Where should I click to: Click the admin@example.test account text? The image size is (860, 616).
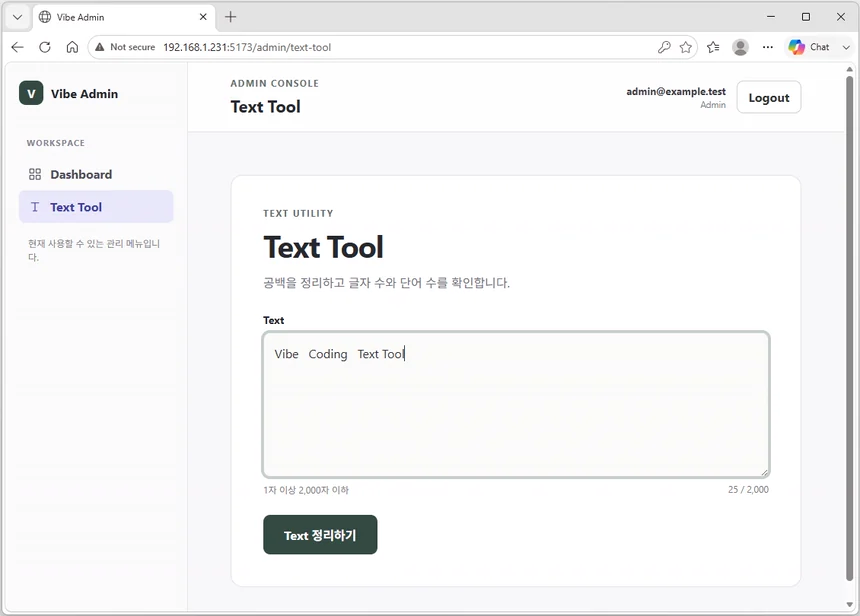(x=676, y=92)
